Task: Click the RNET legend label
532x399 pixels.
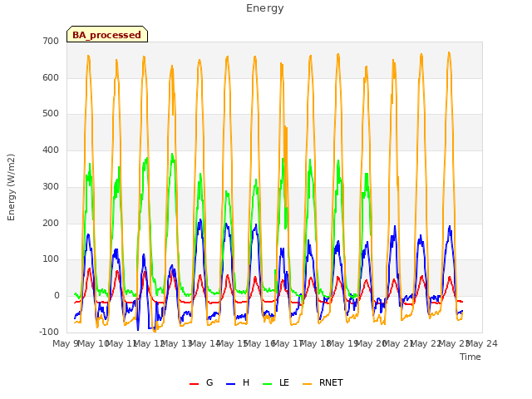Action: (x=331, y=382)
